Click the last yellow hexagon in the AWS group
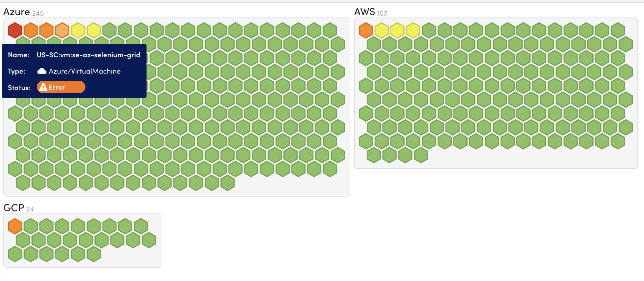 point(413,30)
